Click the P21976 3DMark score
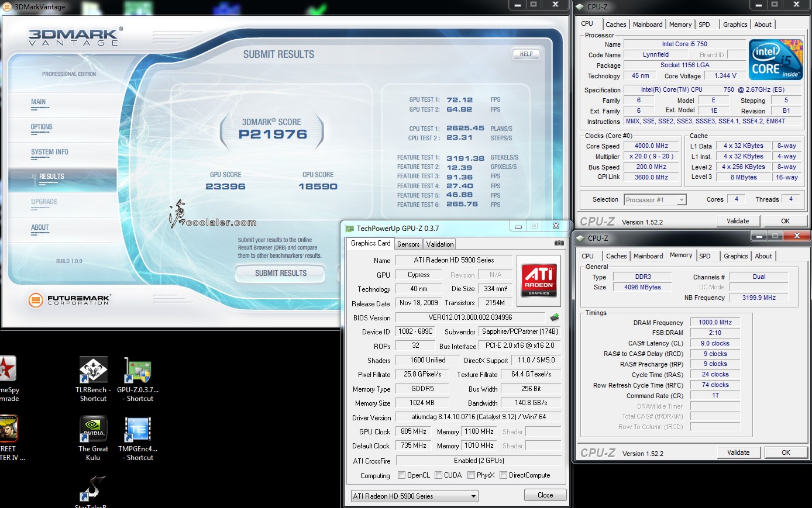The image size is (812, 508). pyautogui.click(x=273, y=134)
